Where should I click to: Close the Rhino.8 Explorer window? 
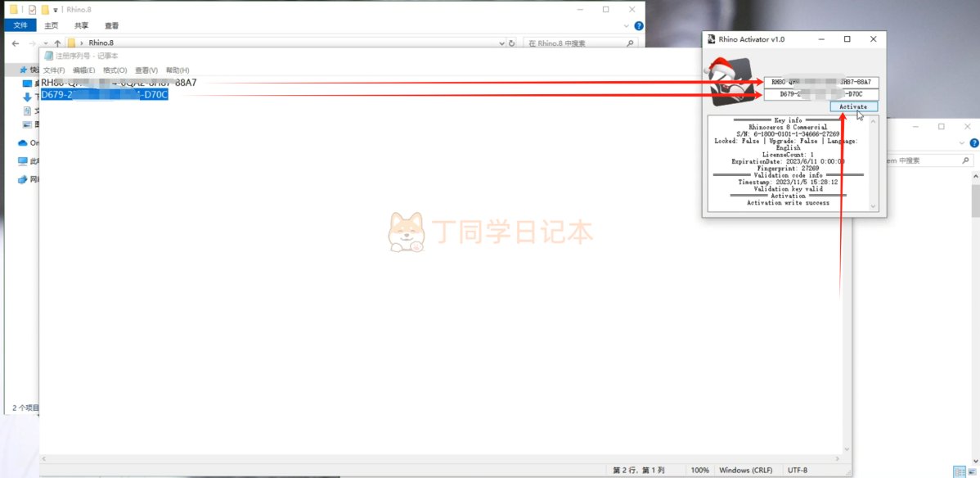coord(632,9)
